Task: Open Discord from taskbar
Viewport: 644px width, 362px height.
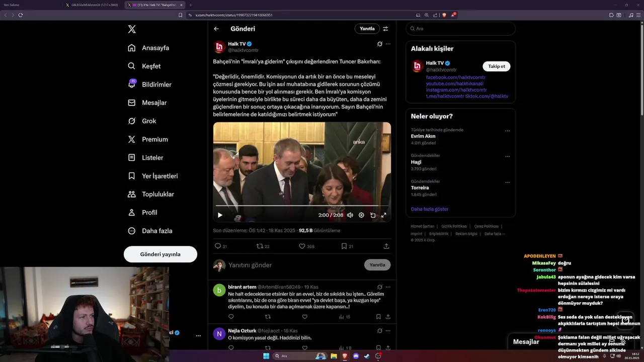Action: pyautogui.click(x=356, y=356)
